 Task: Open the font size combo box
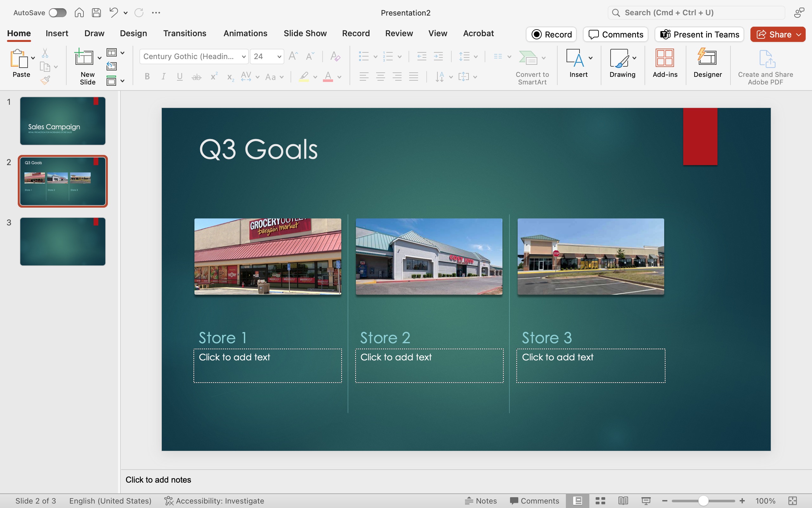(x=267, y=57)
